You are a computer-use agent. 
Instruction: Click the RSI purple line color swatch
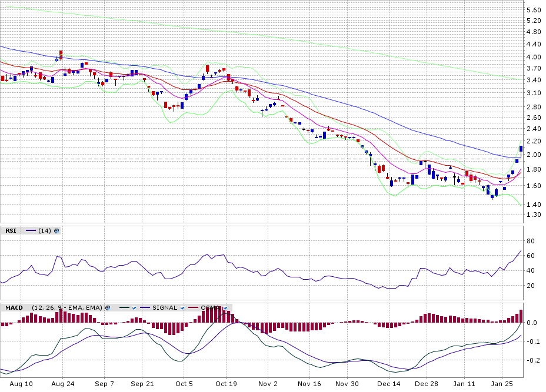click(x=31, y=231)
